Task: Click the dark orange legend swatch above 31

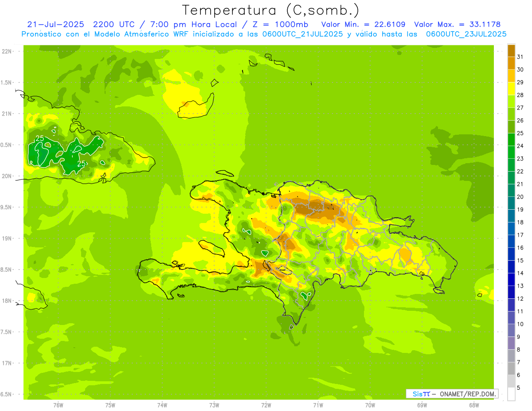Action: [x=511, y=51]
